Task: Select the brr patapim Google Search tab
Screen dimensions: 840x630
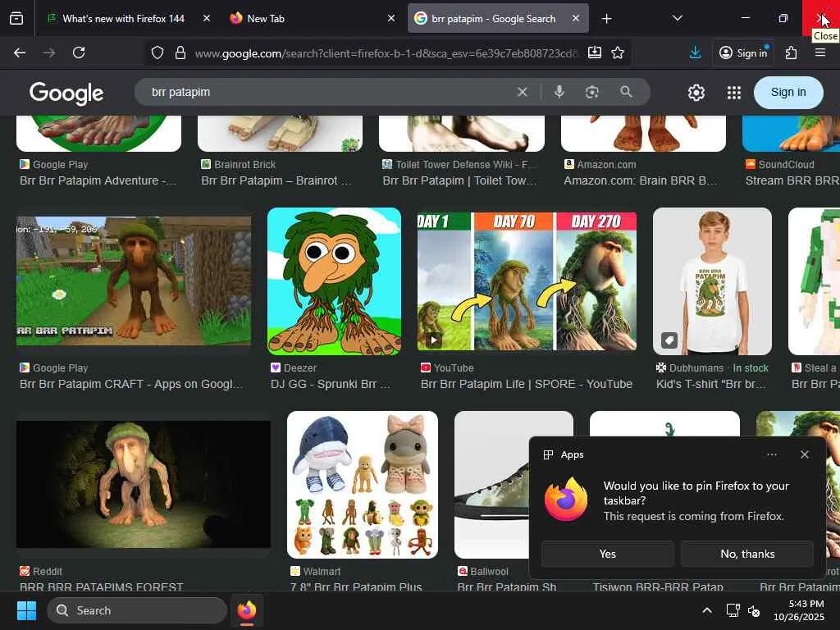Action: 493,18
